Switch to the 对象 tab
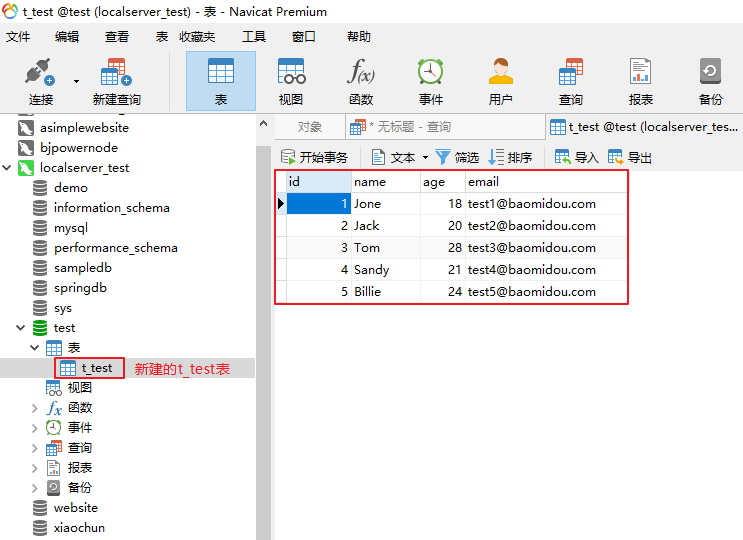This screenshot has height=540, width=743. (310, 127)
